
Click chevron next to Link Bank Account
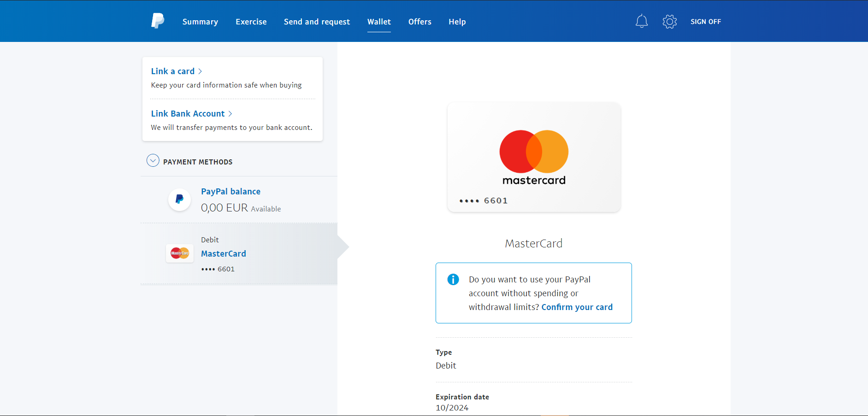[x=230, y=114]
